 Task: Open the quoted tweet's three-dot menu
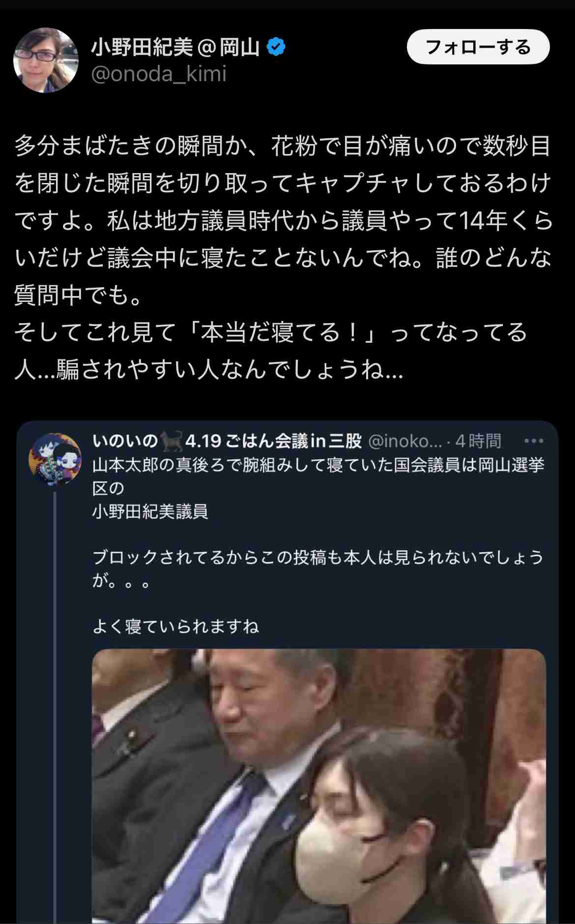coord(534,441)
